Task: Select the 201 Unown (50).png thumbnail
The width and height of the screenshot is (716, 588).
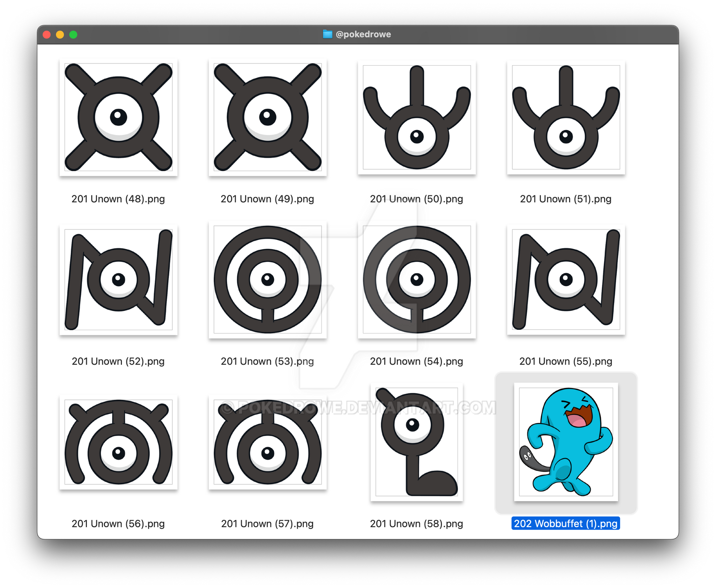Action: (x=417, y=117)
